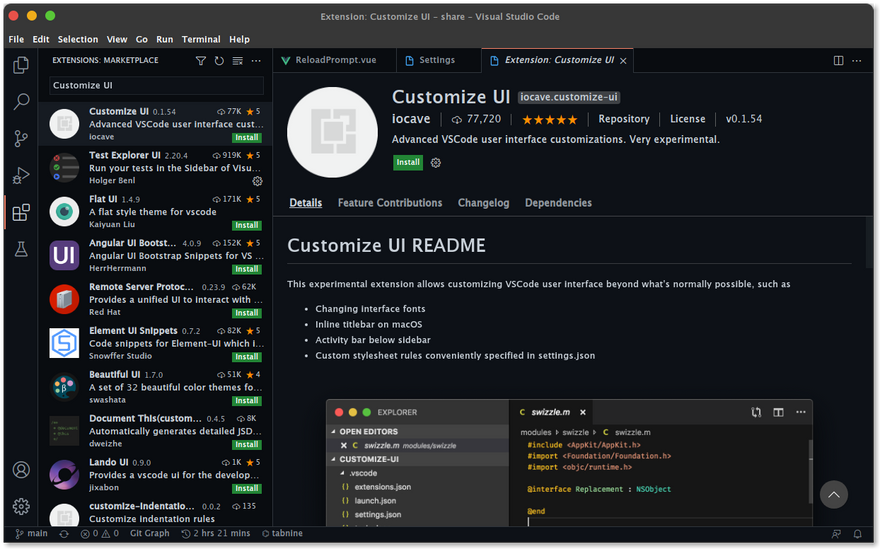
Task: Open the Repository link for Customize UI
Action: pos(624,119)
